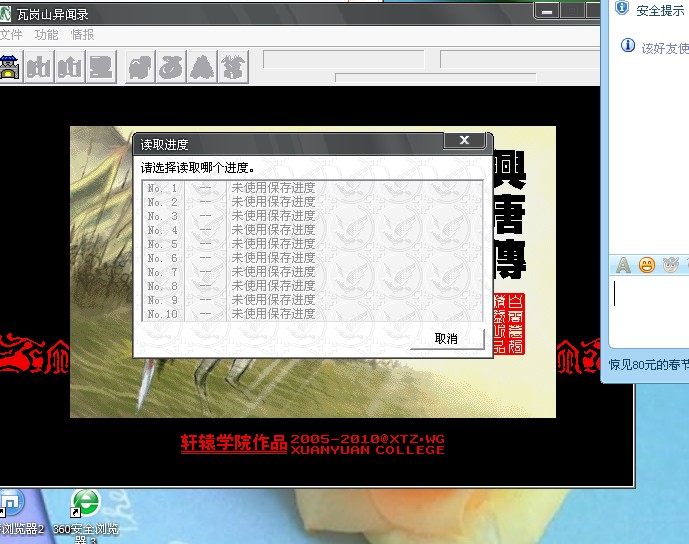Select the No. 3 save slot row
The width and height of the screenshot is (689, 544).
pos(312,216)
